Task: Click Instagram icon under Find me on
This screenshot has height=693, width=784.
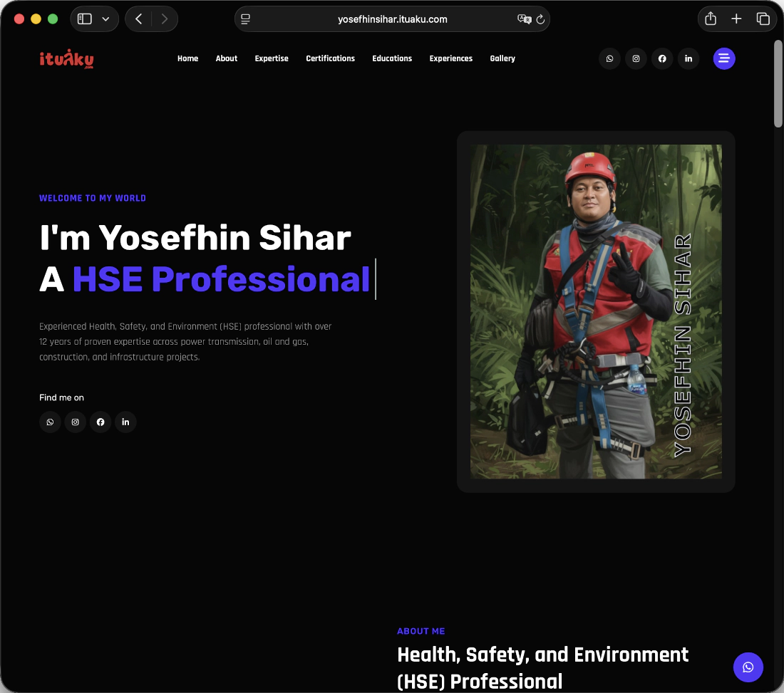Action: 75,422
